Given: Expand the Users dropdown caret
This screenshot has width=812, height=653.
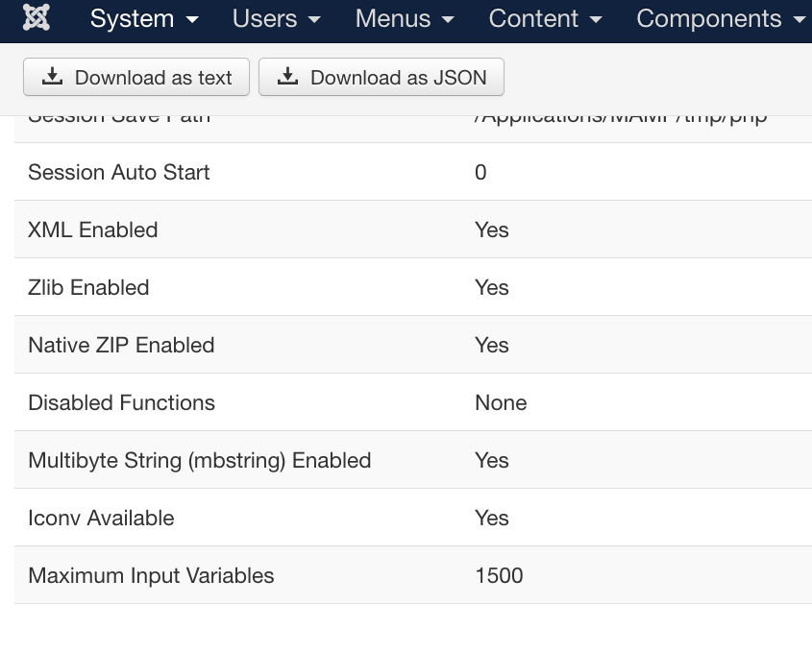Looking at the screenshot, I should click(x=314, y=20).
